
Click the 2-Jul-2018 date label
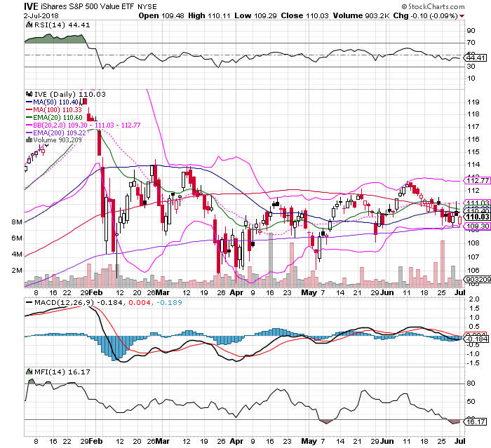click(x=41, y=15)
